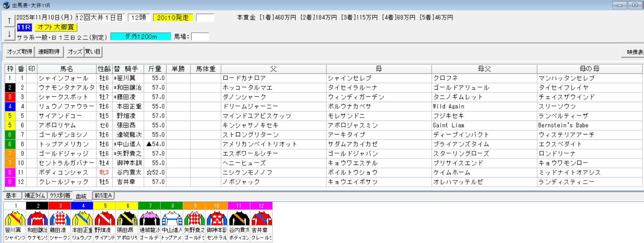Click jockey silks icon for 野畑凌 (number 5)

(x=105, y=219)
